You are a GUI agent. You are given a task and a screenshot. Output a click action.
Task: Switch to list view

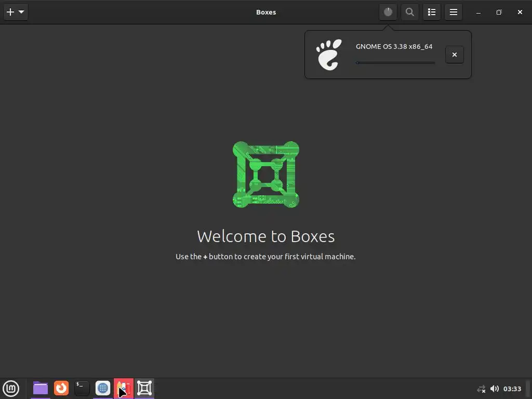pos(432,12)
